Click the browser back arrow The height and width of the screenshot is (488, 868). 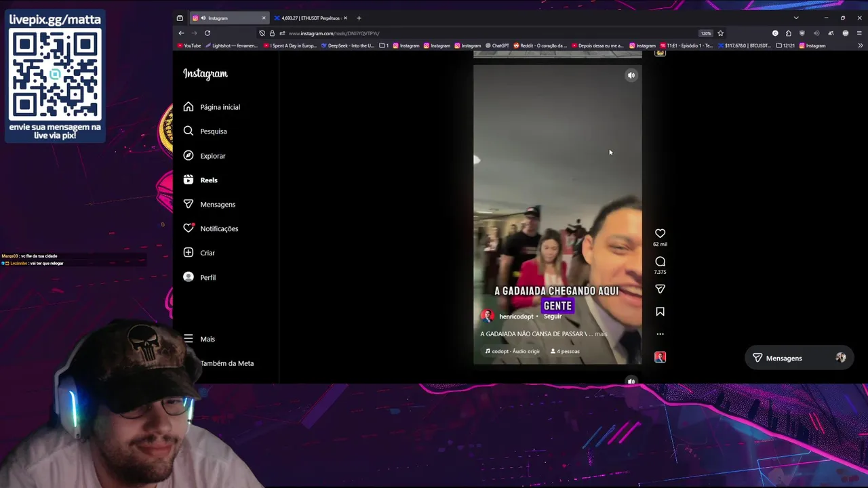(181, 33)
